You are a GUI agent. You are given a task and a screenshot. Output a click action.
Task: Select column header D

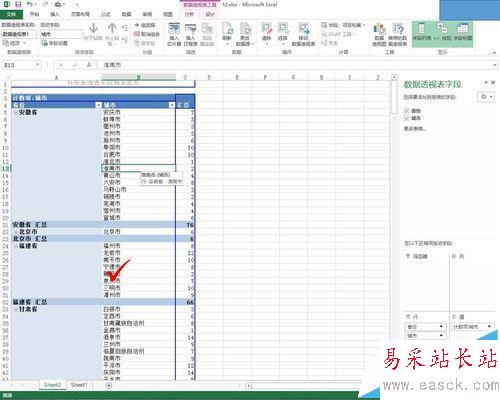[209, 77]
